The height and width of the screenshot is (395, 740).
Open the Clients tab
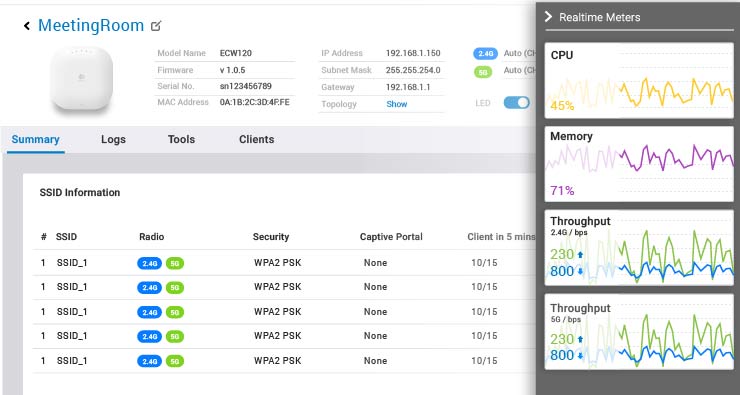point(256,140)
